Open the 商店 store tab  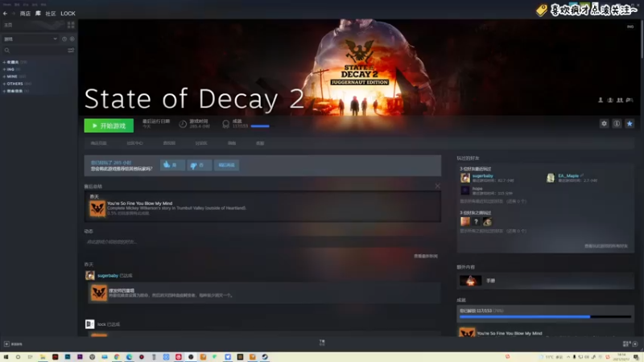pos(25,14)
